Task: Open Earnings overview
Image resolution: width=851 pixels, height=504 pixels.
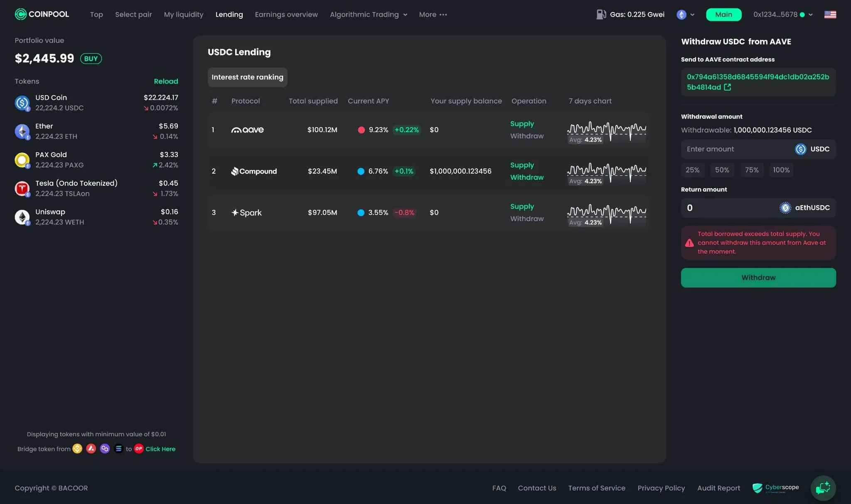Action: pos(286,15)
